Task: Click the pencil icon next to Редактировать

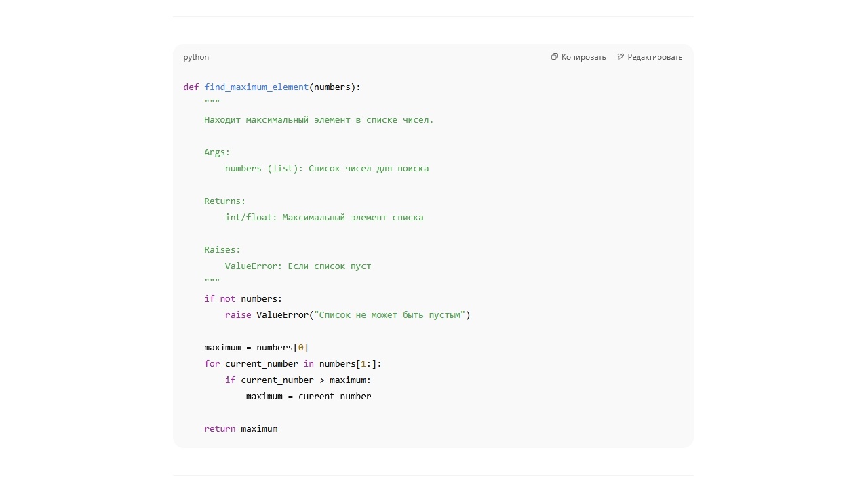Action: point(620,57)
